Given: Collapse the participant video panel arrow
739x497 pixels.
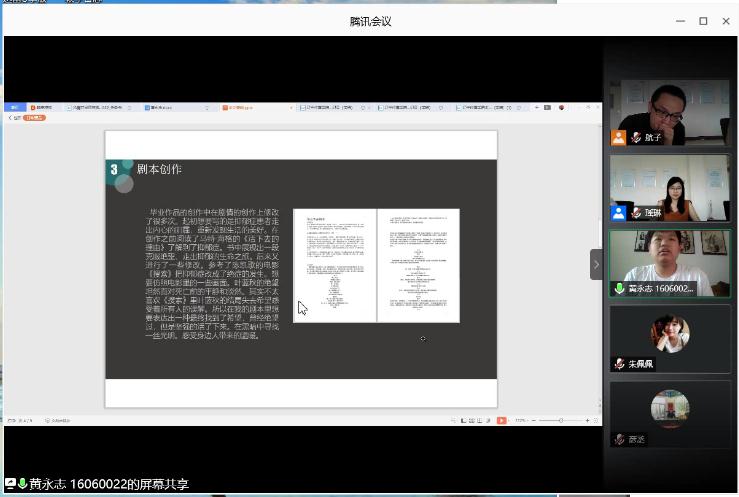Looking at the screenshot, I should [596, 265].
